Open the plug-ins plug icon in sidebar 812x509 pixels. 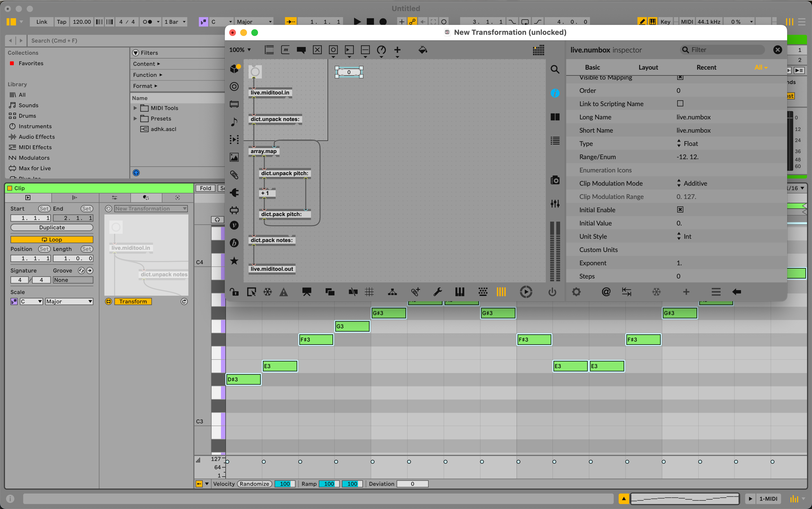[234, 193]
